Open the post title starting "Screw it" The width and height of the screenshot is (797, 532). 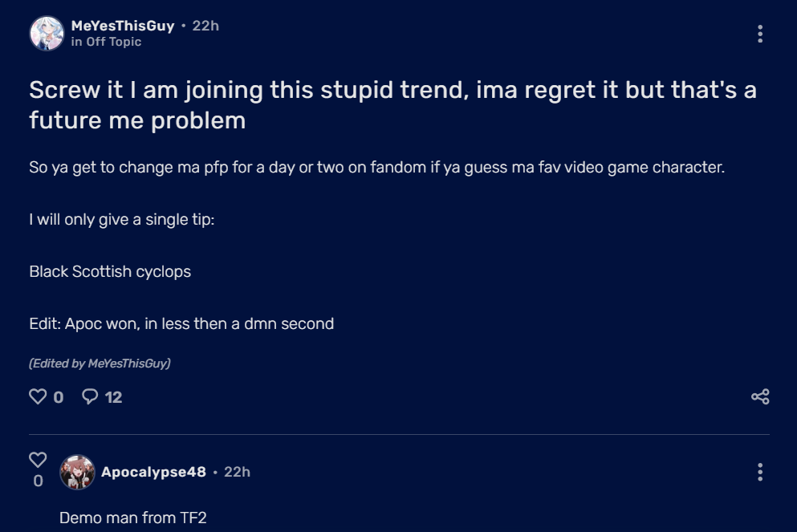pyautogui.click(x=392, y=104)
